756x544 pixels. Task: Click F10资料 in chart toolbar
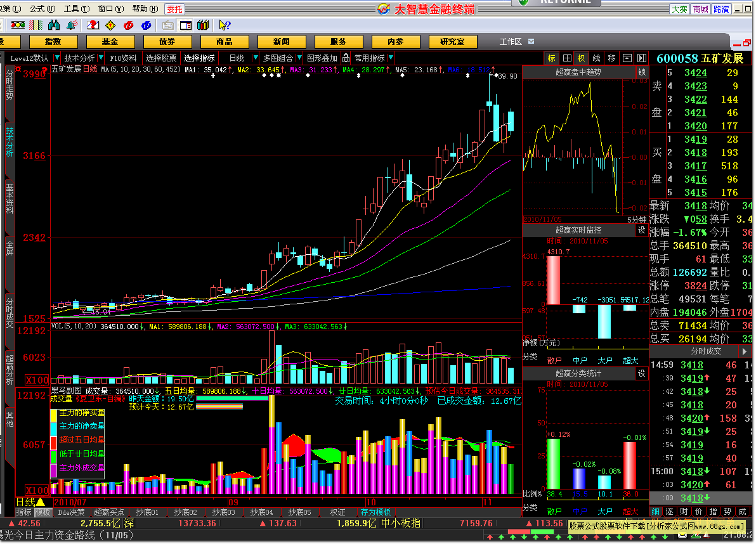[x=123, y=58]
